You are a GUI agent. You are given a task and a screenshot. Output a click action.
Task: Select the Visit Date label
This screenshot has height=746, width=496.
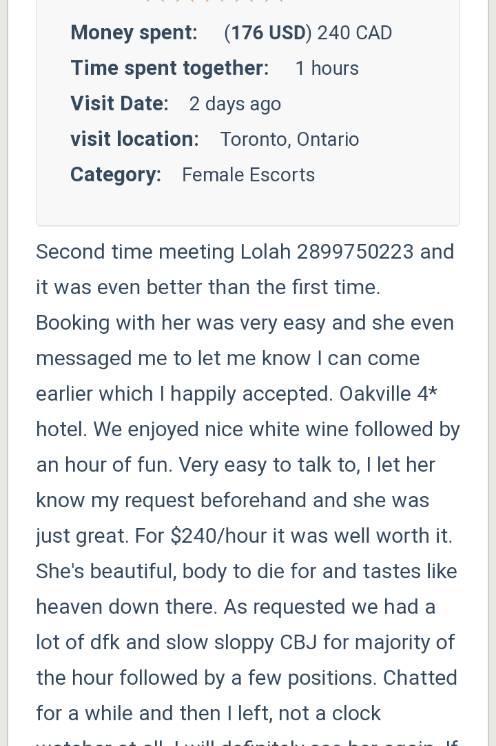(119, 103)
